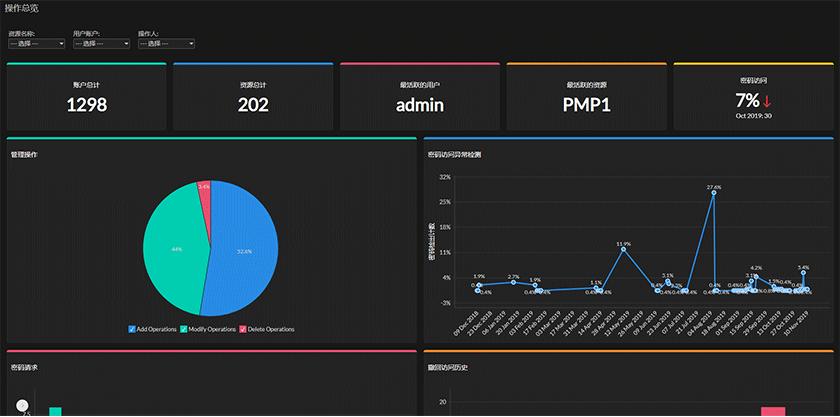Click the 2.7% data point marker
The image size is (840, 417).
(x=513, y=282)
